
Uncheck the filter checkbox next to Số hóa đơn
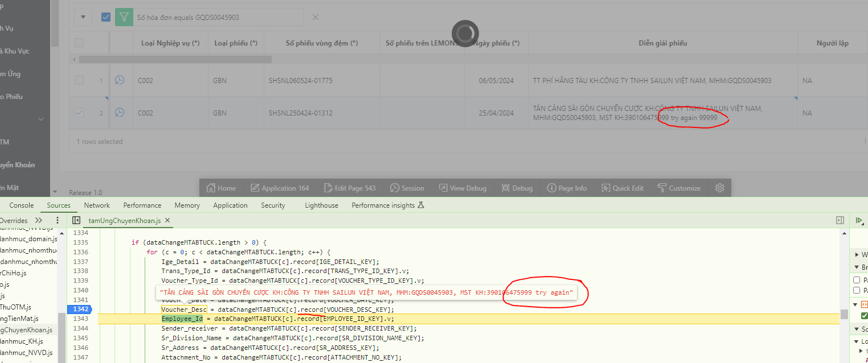pos(105,17)
